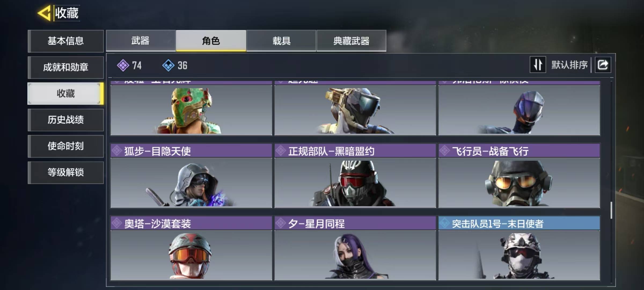Open 等级解锁 in the sidebar
This screenshot has width=644, height=290.
pos(66,172)
